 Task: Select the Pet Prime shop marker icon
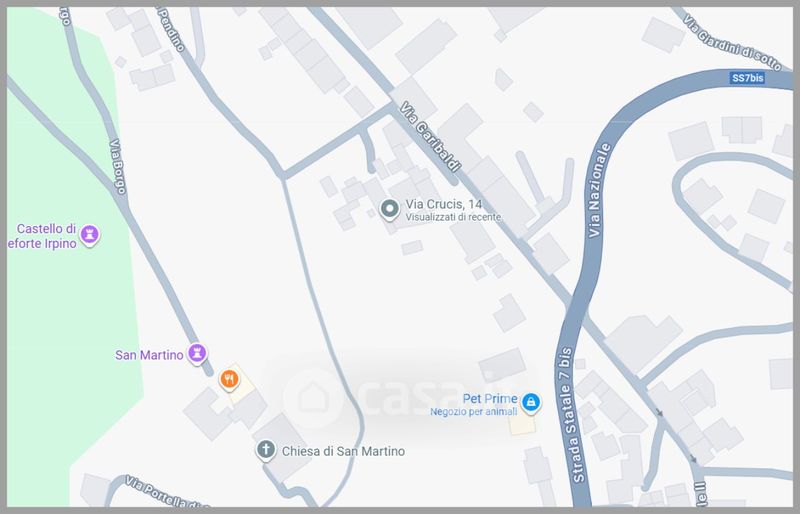[x=531, y=402]
